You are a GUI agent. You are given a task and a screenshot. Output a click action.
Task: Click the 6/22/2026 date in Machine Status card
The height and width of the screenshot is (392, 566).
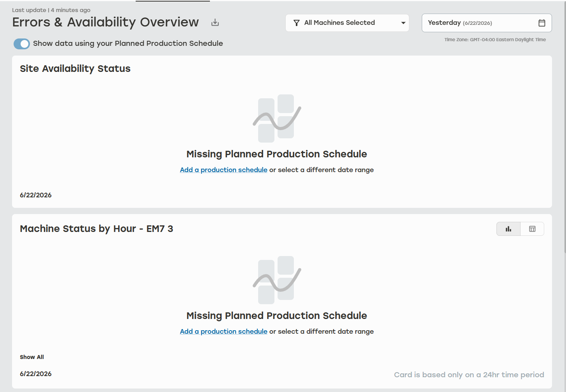coord(36,374)
